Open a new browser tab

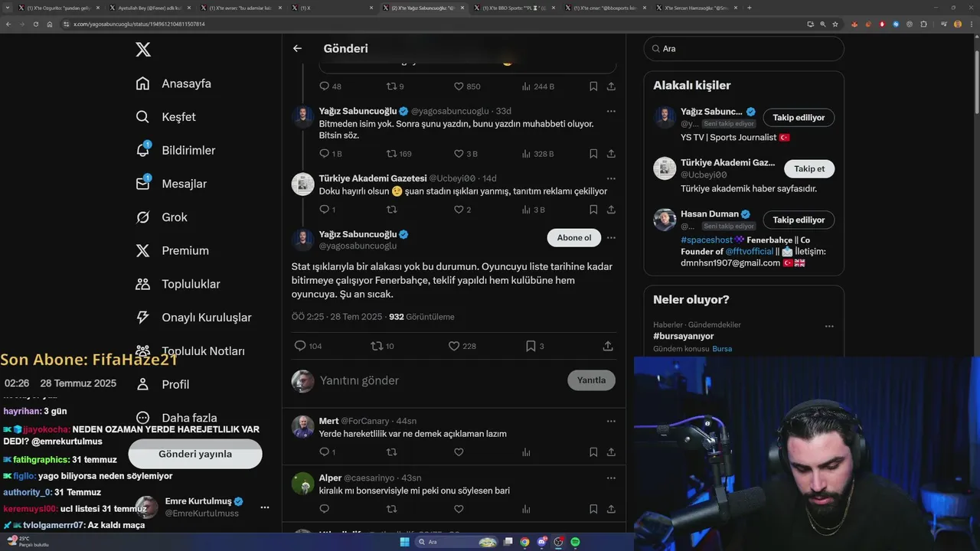coord(749,8)
